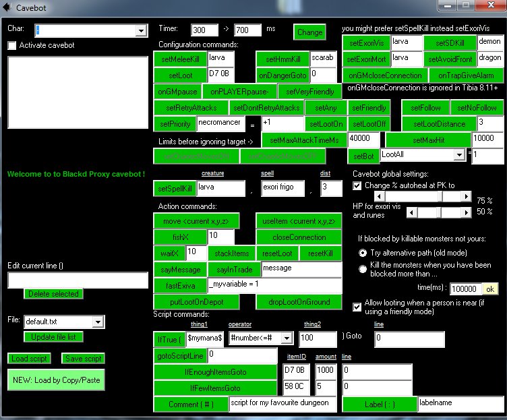Uncheck Allow looting when a person is near
The height and width of the screenshot is (420, 507).
pyautogui.click(x=357, y=307)
